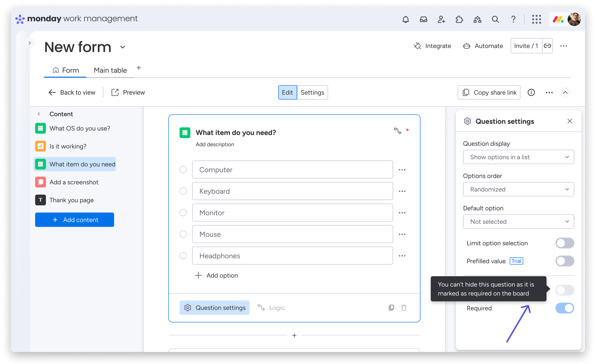Open options menu for Monitor option
This screenshot has width=596, height=364.
402,213
